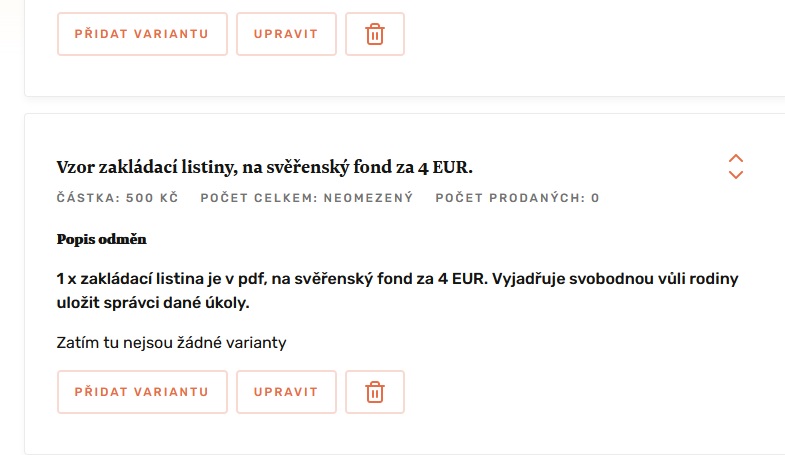Click 'Zatím tu nejsou žádné varianty' message

171,343
